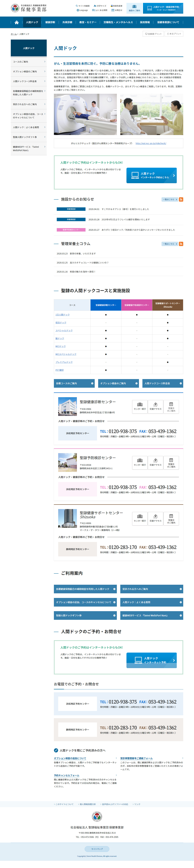This screenshot has width=194, height=868.
Task: Open 健康WEBサービス Seirei WellsPort Navi sidebar
Action: 29,149
